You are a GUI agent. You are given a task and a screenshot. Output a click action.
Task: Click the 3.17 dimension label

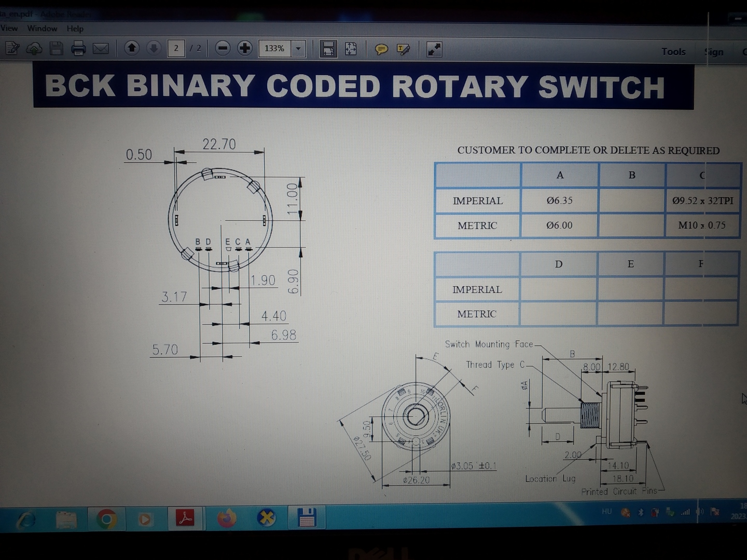(x=174, y=297)
